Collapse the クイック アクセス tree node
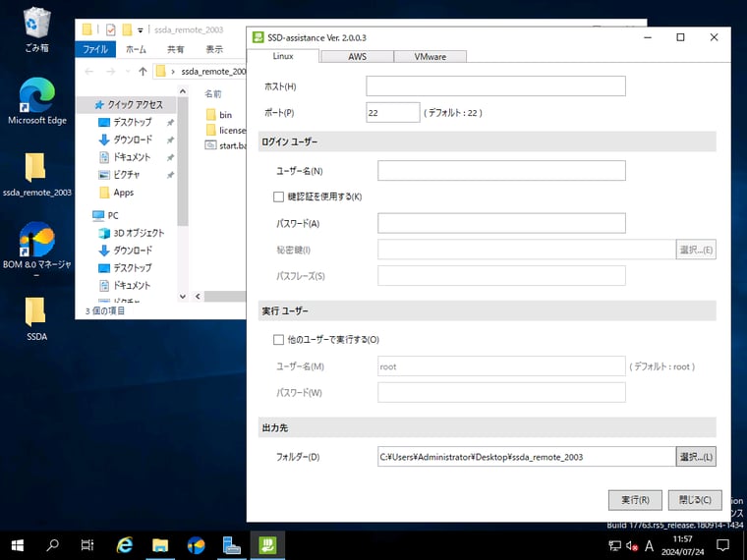The width and height of the screenshot is (747, 560). coord(86,104)
